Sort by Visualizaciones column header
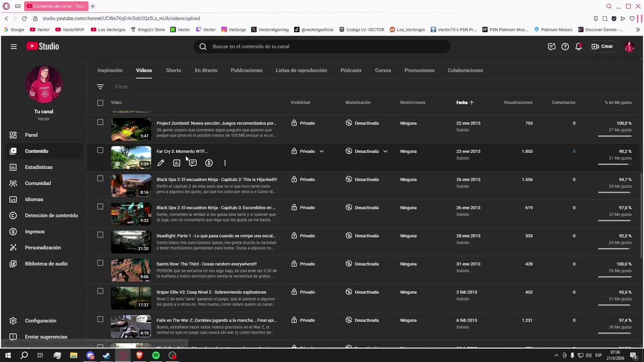The height and width of the screenshot is (362, 644). click(x=518, y=103)
